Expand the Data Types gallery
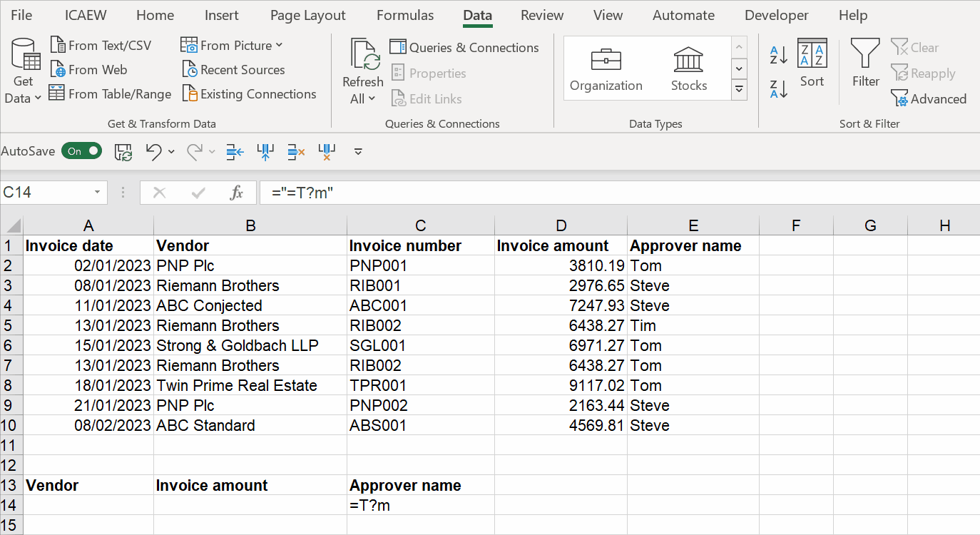This screenshot has height=535, width=980. pos(740,90)
